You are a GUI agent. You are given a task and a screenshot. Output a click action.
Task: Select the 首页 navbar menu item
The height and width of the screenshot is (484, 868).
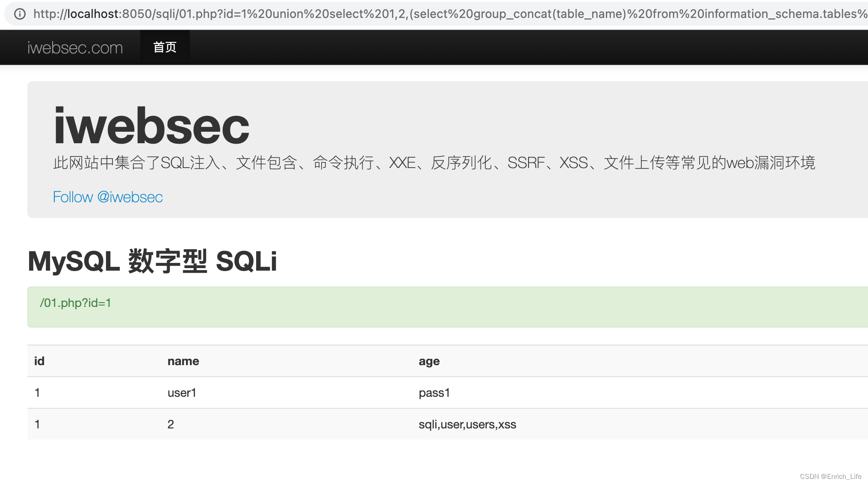click(165, 47)
